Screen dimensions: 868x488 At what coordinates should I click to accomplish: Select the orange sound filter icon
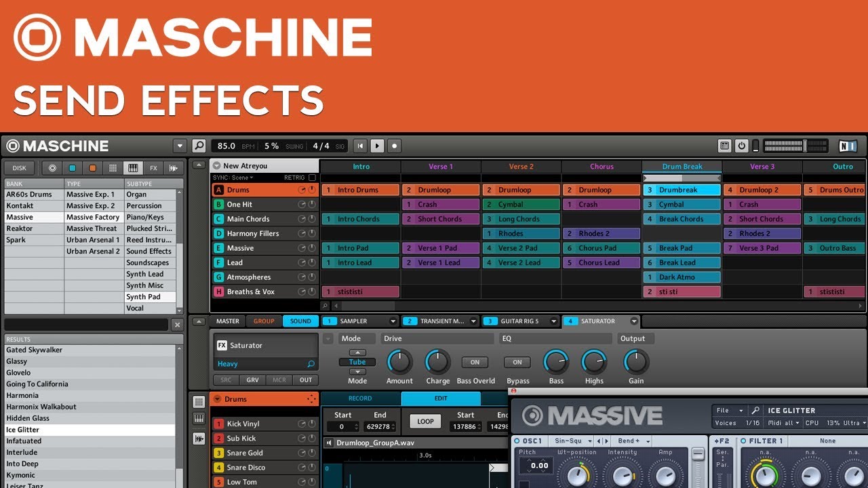pyautogui.click(x=92, y=168)
